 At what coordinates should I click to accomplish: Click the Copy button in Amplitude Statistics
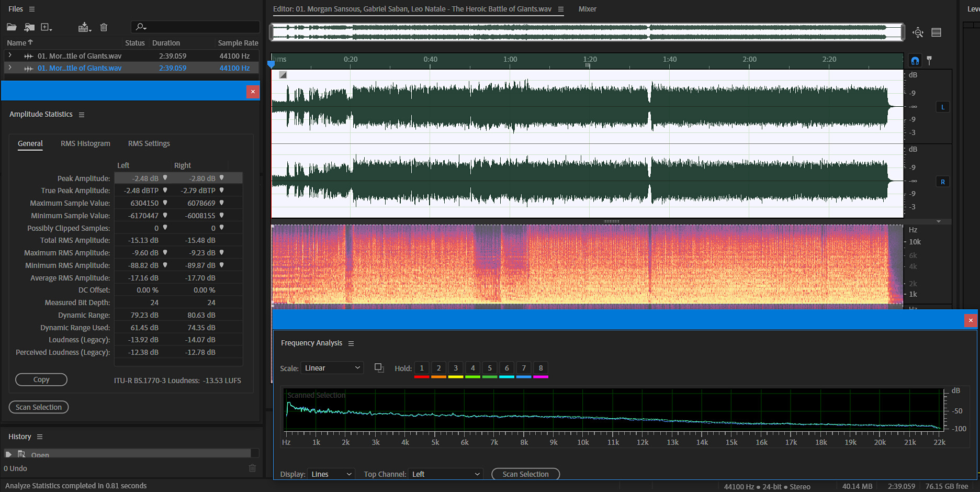coord(41,379)
